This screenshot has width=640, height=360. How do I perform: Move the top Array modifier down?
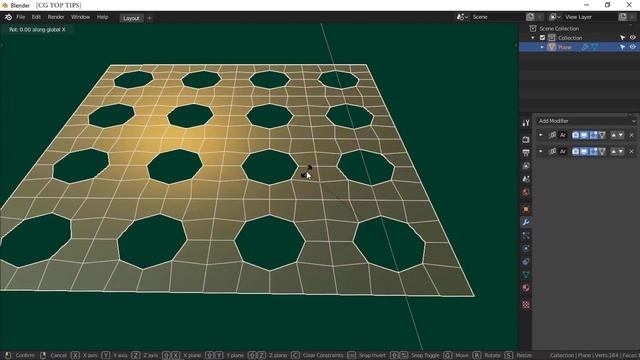(x=621, y=135)
